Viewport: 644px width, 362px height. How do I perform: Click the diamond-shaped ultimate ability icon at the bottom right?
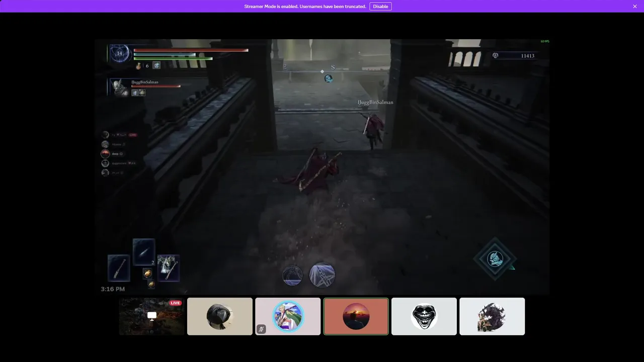coord(495,259)
